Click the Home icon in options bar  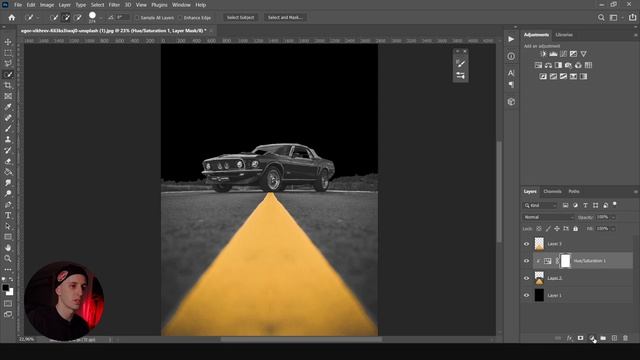tap(11, 18)
